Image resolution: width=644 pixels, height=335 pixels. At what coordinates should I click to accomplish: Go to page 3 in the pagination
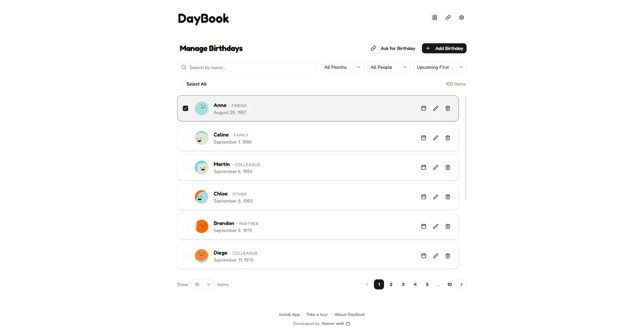click(403, 284)
